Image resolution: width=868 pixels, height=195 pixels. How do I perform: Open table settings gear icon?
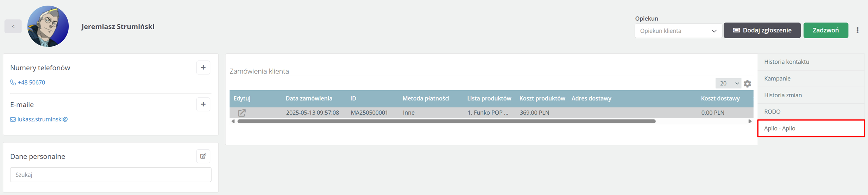point(747,84)
